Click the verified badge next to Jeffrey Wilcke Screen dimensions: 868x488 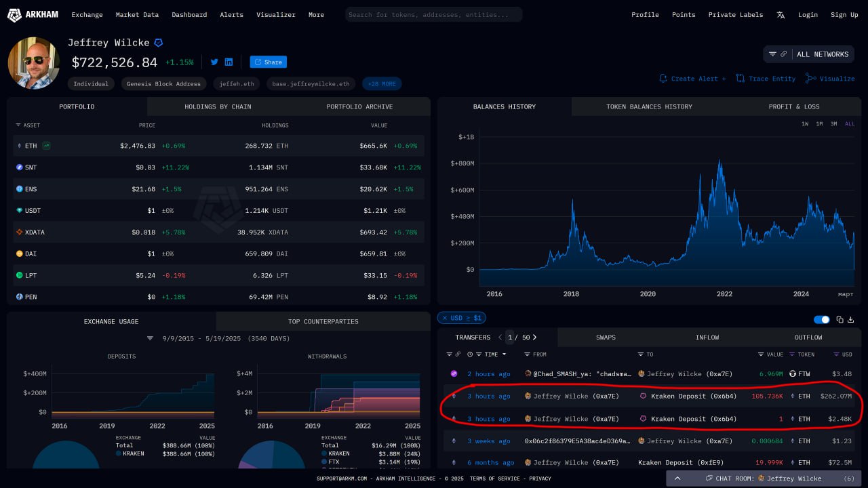(x=159, y=43)
